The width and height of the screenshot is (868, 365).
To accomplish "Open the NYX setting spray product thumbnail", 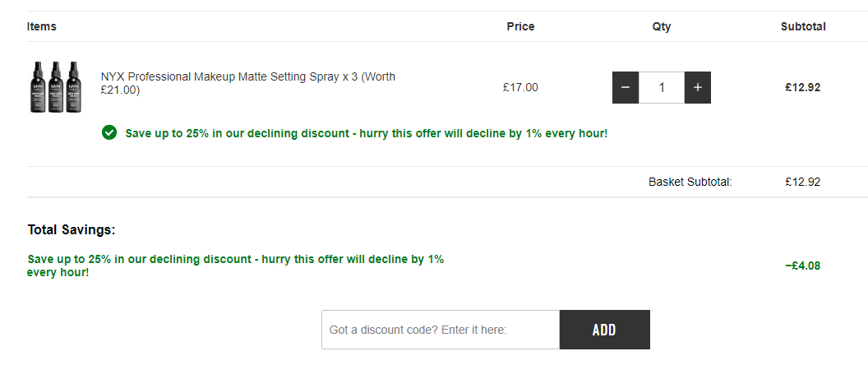I will [55, 87].
